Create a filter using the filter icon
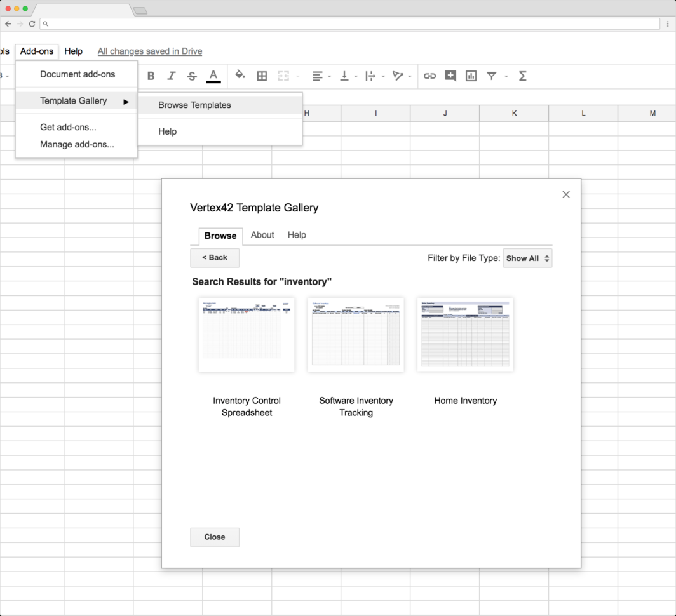Viewport: 676px width, 616px height. pos(491,76)
